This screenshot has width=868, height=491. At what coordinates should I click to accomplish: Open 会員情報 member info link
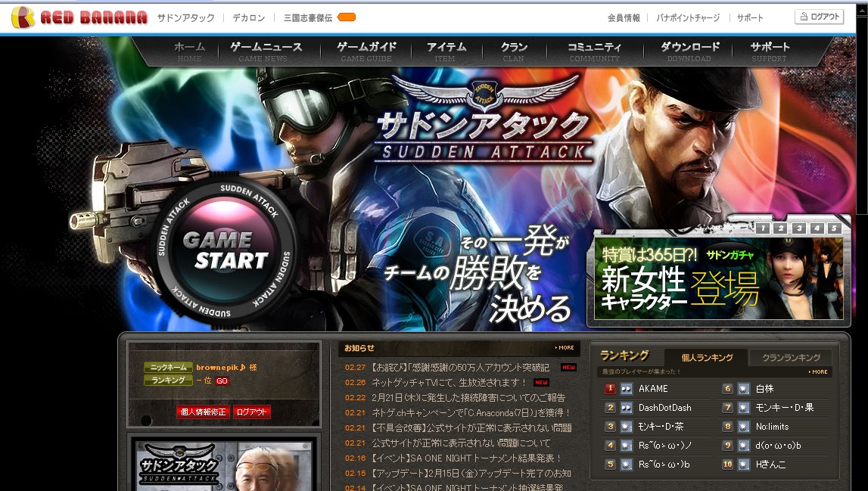pos(624,17)
